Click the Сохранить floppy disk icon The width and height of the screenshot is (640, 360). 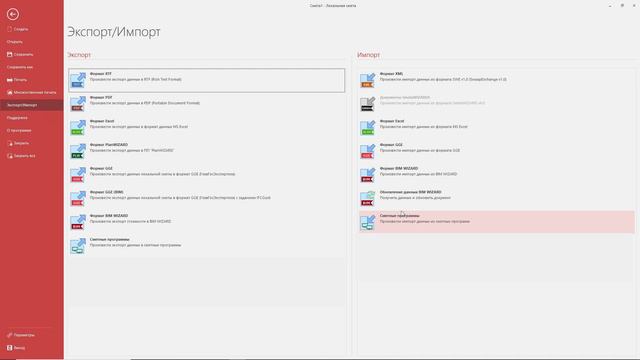[x=9, y=54]
